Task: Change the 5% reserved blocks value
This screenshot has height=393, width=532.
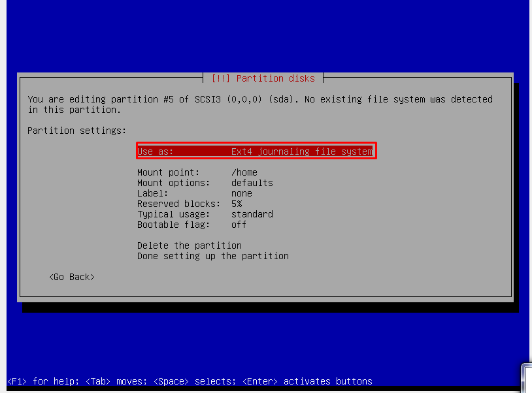Action: point(237,204)
